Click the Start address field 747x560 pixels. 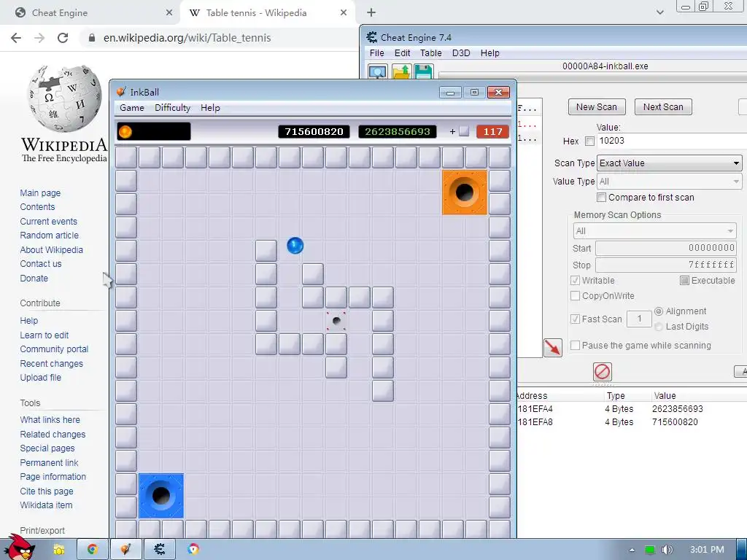click(x=665, y=248)
